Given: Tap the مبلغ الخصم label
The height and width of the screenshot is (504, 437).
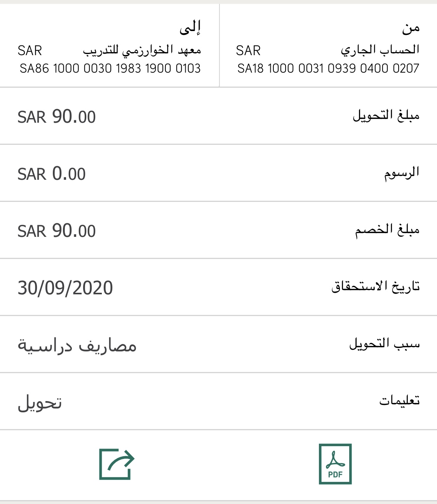Looking at the screenshot, I should pos(387,230).
